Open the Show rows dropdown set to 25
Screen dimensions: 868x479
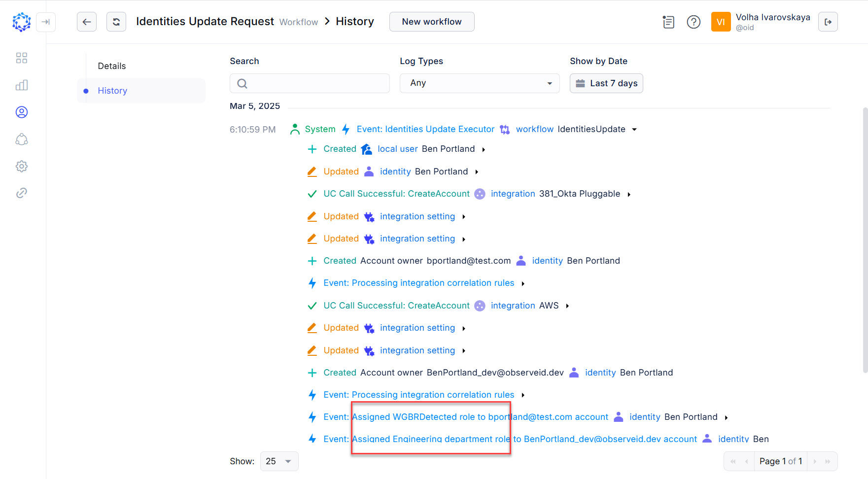279,461
